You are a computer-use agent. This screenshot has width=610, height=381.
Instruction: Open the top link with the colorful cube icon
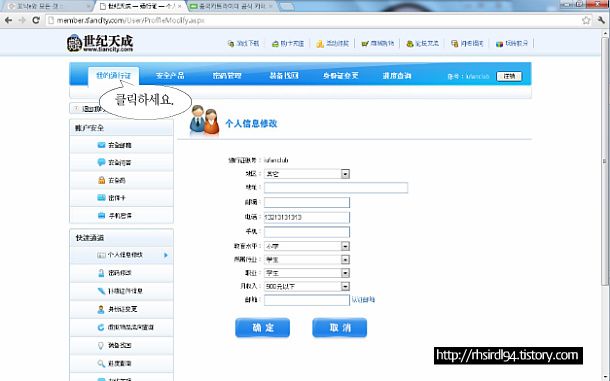pyautogui.click(x=512, y=44)
